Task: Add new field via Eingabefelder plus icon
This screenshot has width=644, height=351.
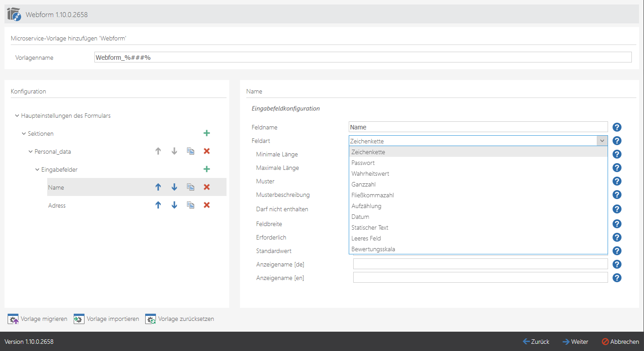Action: [207, 169]
